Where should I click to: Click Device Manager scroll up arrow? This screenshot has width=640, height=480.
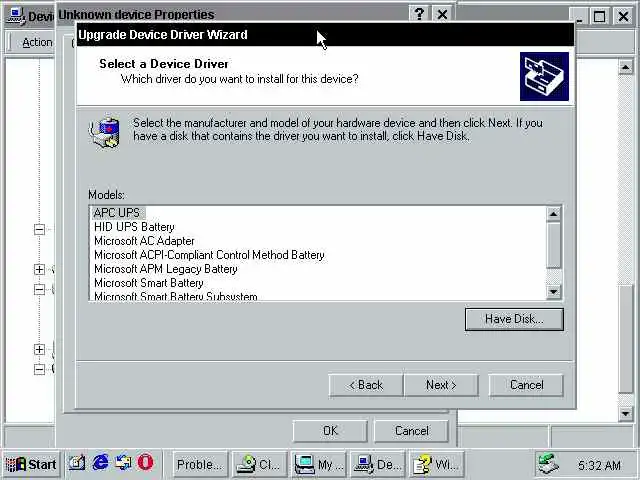tap(625, 67)
